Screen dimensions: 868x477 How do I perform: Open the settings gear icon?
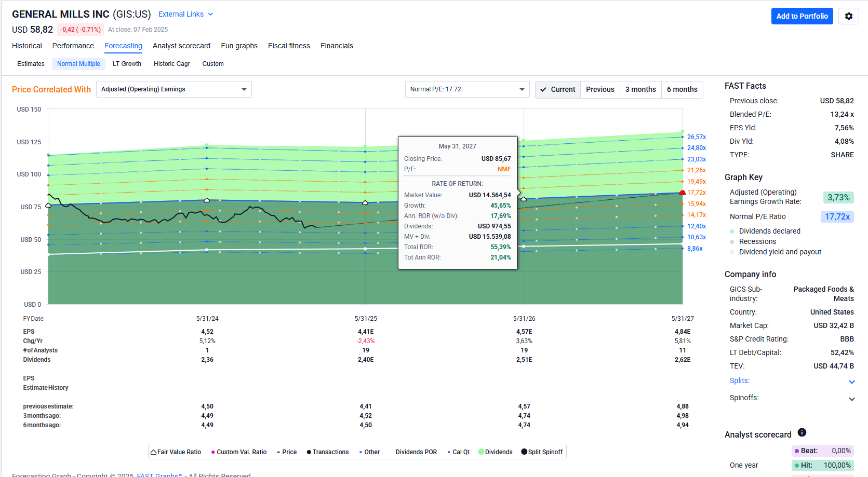point(848,16)
